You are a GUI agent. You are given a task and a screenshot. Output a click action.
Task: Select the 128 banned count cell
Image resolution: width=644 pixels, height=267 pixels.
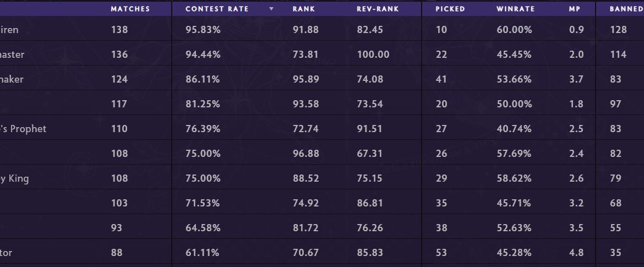(618, 30)
